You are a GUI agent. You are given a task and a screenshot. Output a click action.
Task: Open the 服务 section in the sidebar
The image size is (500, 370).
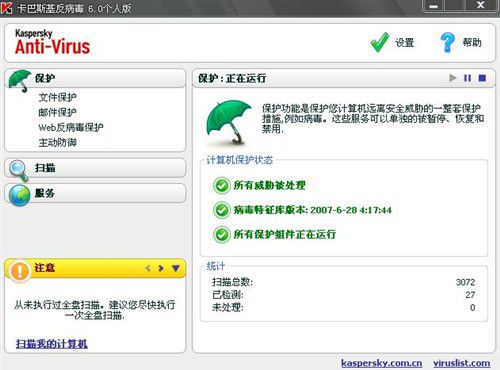[x=95, y=193]
